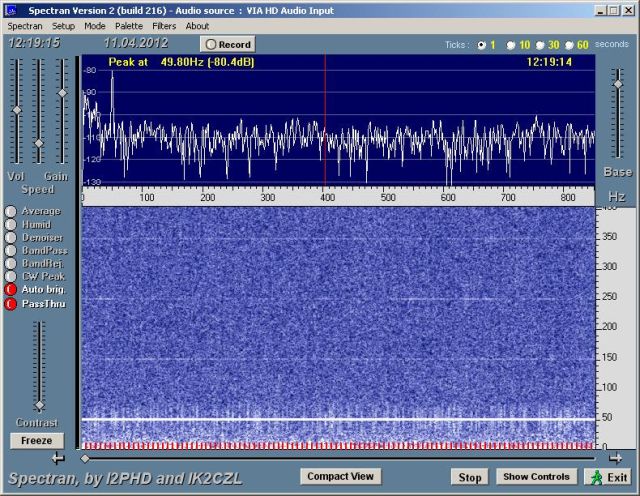Click the bright 50 Hz waterfall line
Viewport: 640px width, 496px height.
pyautogui.click(x=339, y=420)
